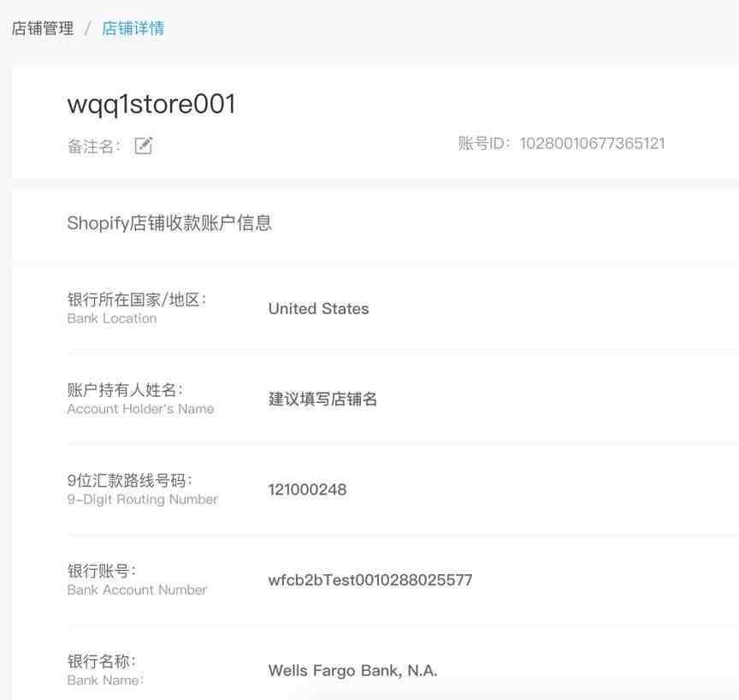
Task: Select the 建议填写店铺名 account holder value
Action: 322,399
